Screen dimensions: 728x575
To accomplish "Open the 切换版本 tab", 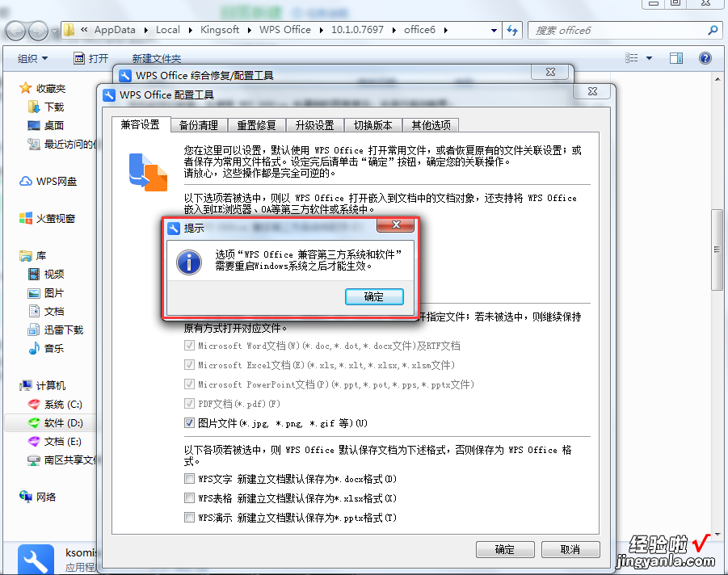I will 372,125.
